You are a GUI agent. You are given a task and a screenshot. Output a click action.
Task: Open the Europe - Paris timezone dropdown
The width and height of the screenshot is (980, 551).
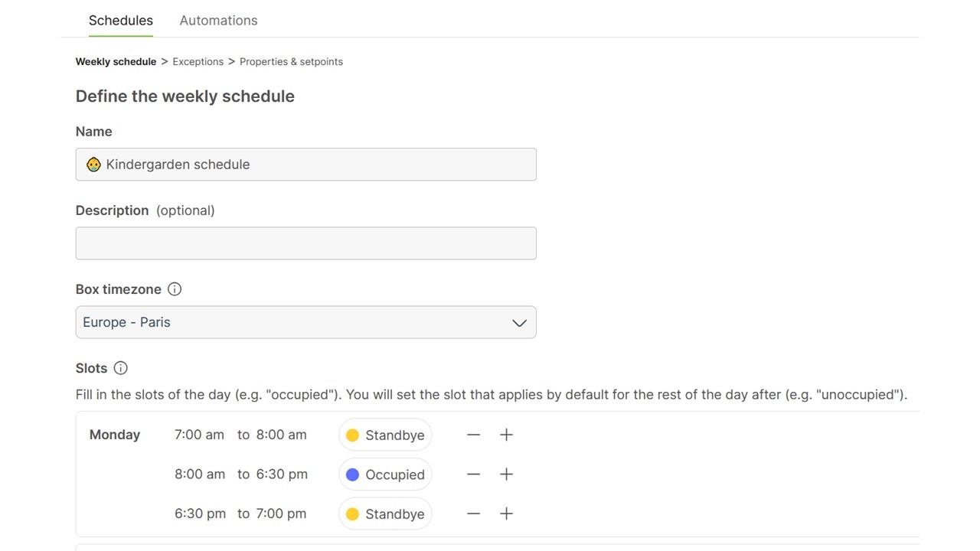click(x=305, y=322)
